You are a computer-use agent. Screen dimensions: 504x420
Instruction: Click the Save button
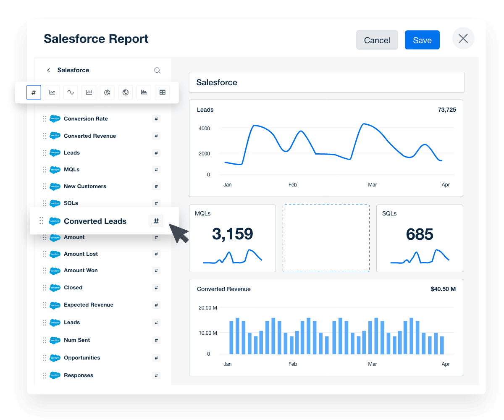(422, 40)
